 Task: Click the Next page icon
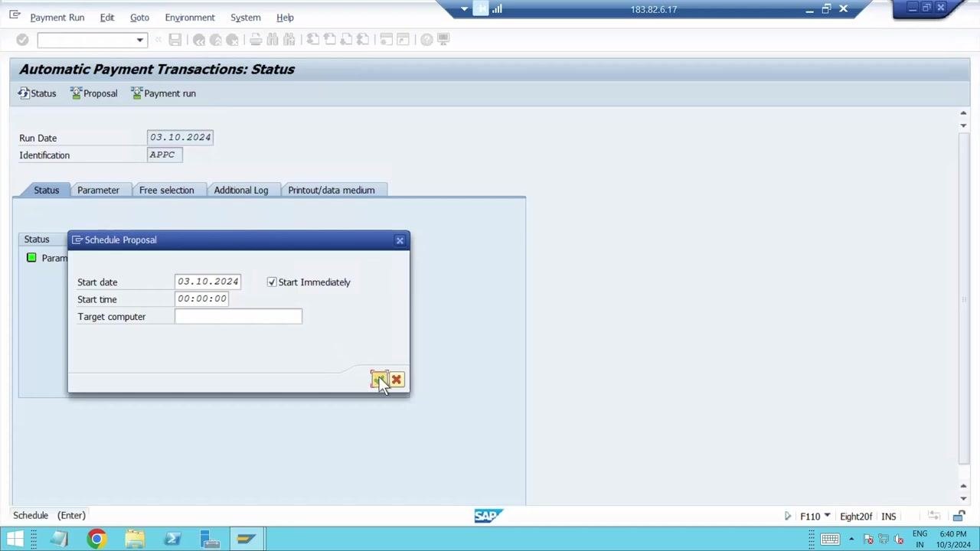tap(346, 40)
